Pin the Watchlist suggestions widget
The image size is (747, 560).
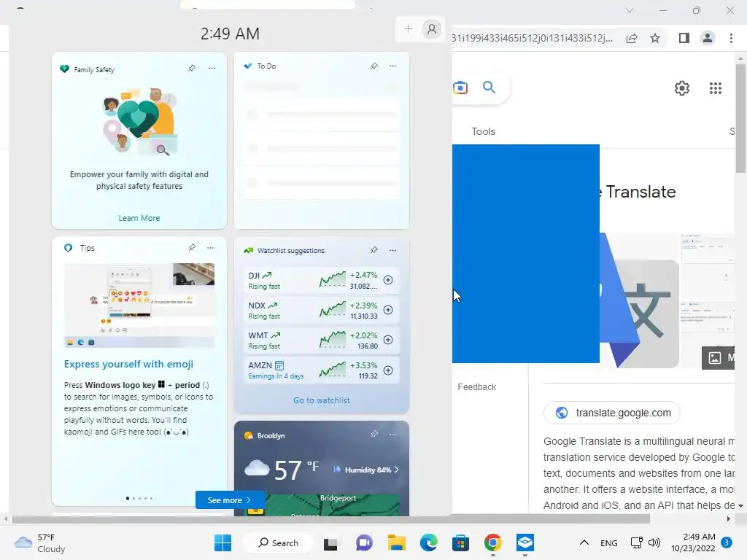click(374, 250)
